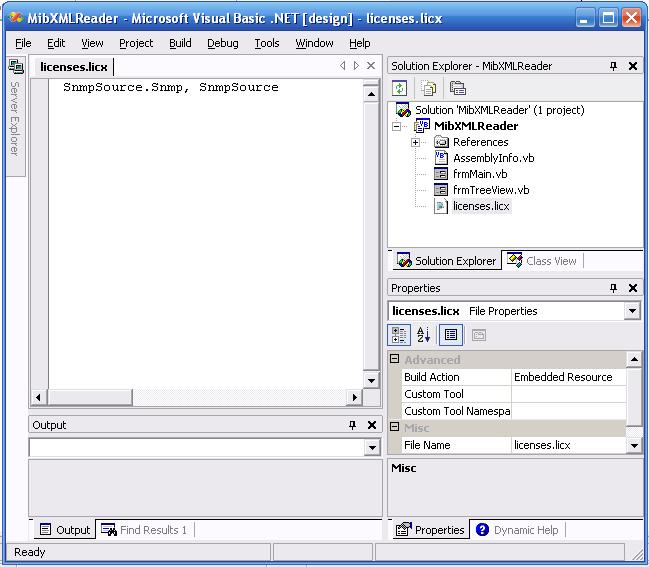The width and height of the screenshot is (649, 567).
Task: Click Categorized view icon in Properties
Action: (x=399, y=335)
